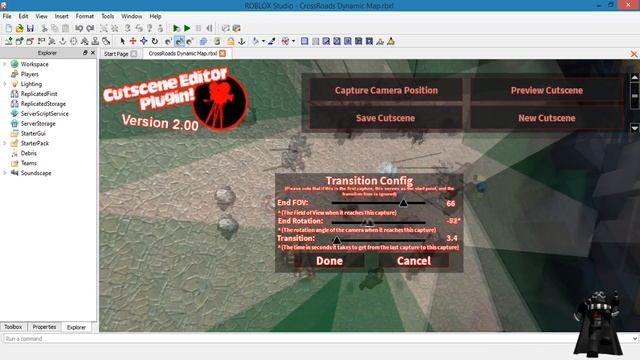Select Teams in Explorer
Viewport: 640px width, 360px height.
tap(29, 163)
